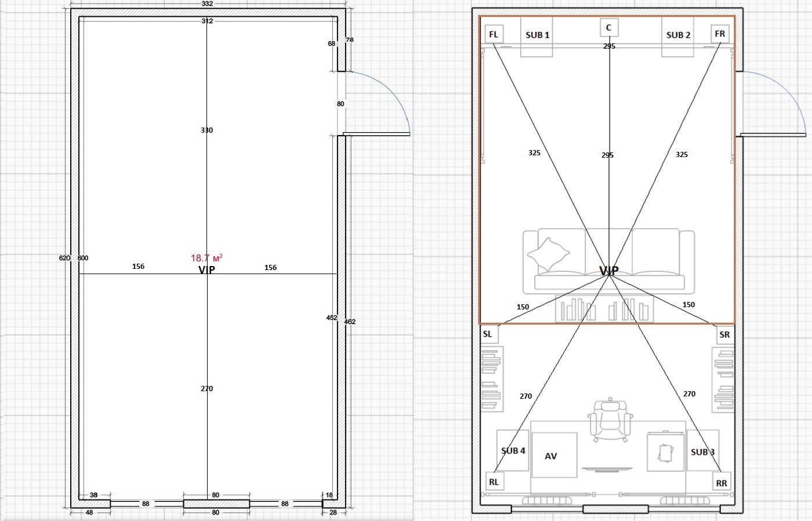The height and width of the screenshot is (521, 812).
Task: Select the RL rear left speaker
Action: [494, 482]
